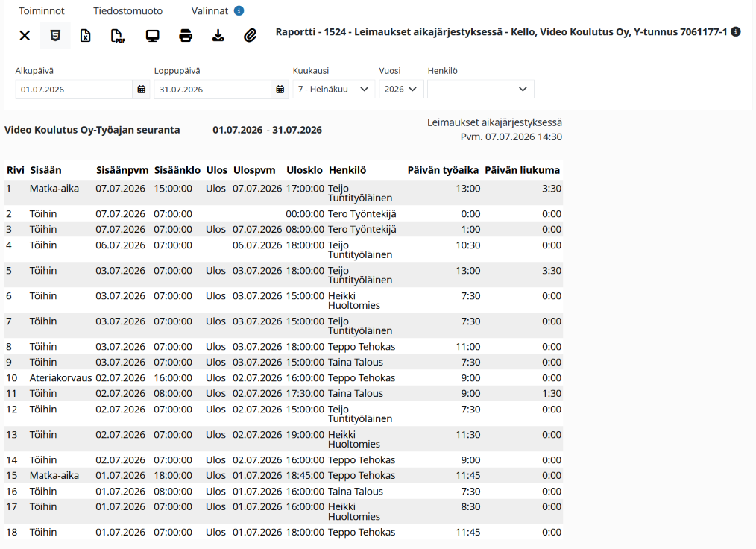The height and width of the screenshot is (549, 756).
Task: Export the report as PDF
Action: coord(118,36)
